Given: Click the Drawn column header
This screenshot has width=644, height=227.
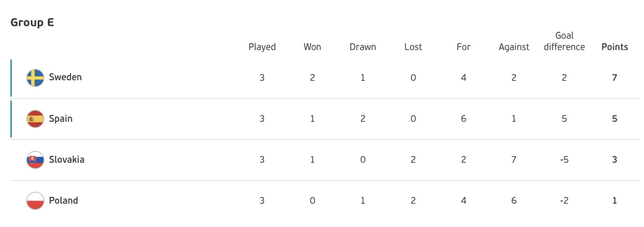Looking at the screenshot, I should (363, 47).
